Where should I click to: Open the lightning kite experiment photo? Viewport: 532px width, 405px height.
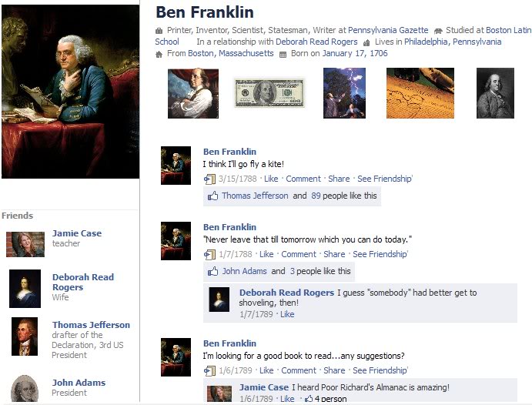tap(344, 93)
